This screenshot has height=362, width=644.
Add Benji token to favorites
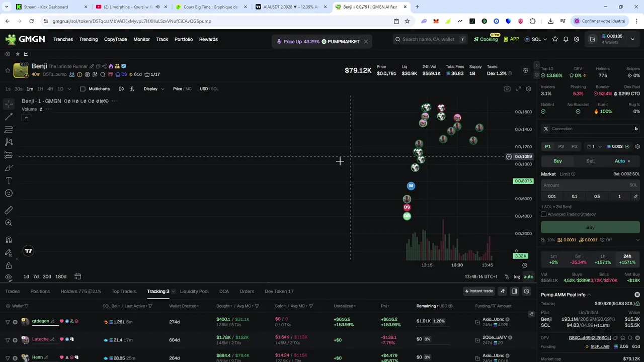coord(8,70)
